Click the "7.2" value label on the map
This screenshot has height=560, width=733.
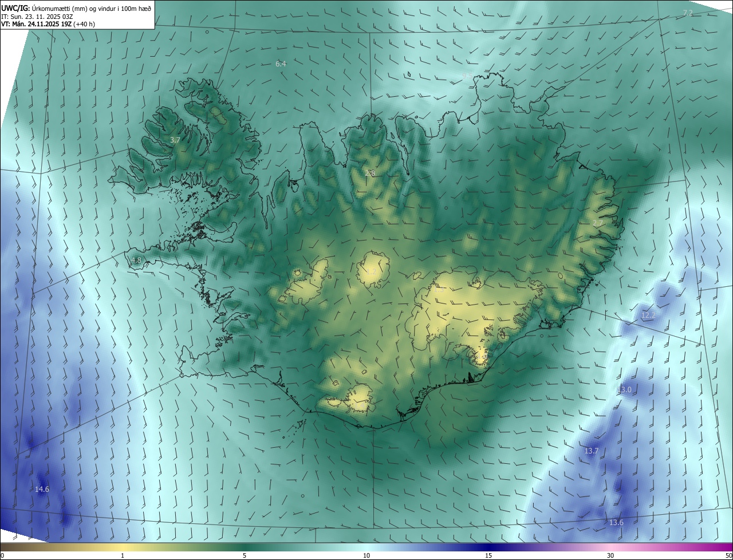tap(688, 13)
